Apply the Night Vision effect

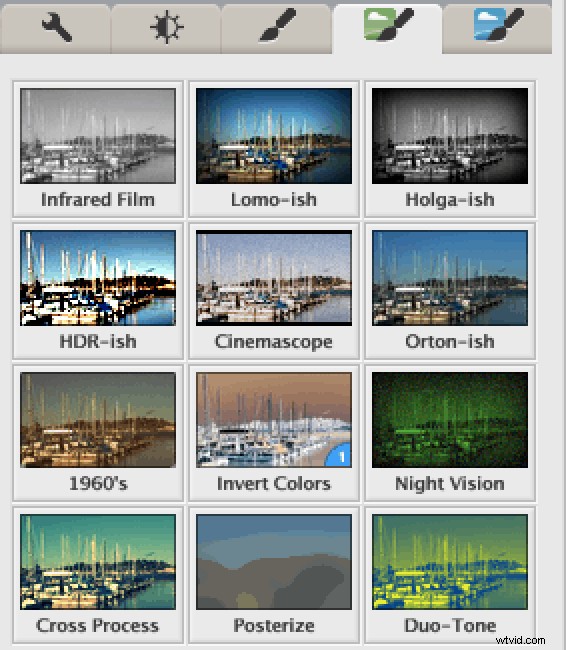[450, 433]
